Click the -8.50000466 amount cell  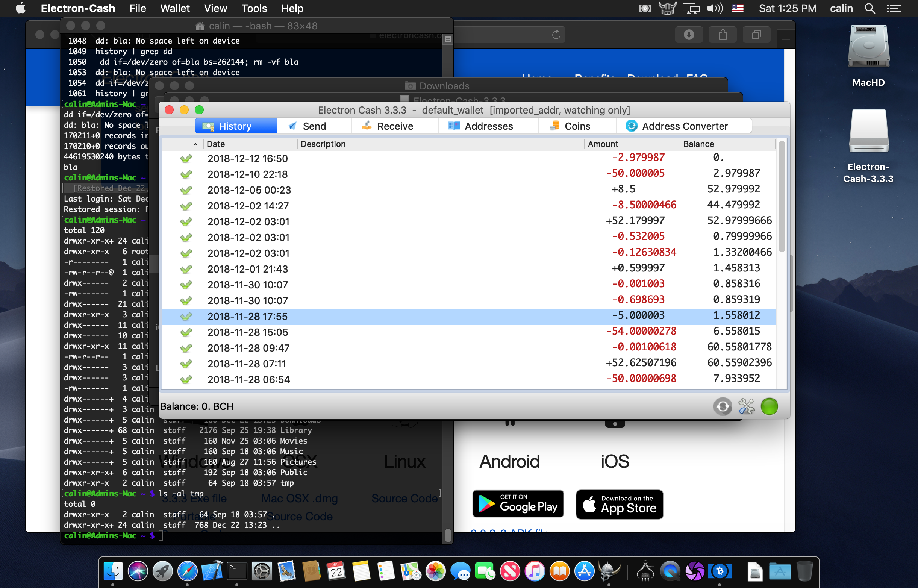pyautogui.click(x=644, y=205)
